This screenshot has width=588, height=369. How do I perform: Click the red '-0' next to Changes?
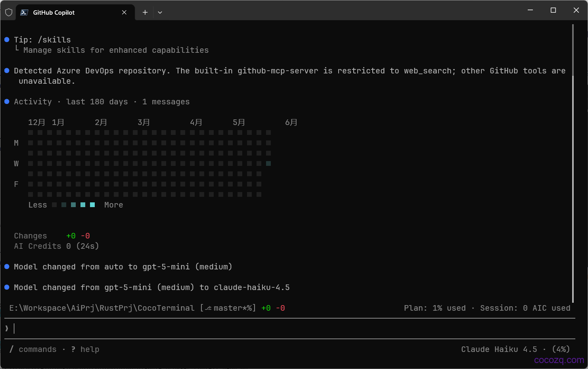pyautogui.click(x=85, y=236)
